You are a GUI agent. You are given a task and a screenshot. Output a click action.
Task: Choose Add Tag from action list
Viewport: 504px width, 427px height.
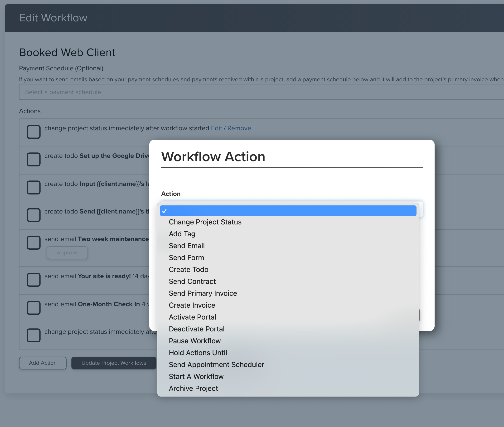(182, 234)
